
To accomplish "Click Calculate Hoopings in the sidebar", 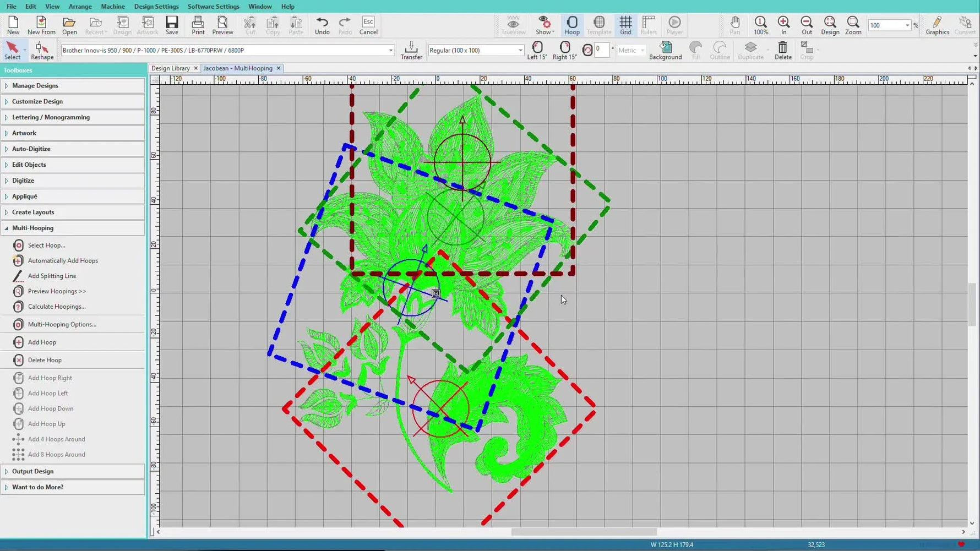I will [x=56, y=307].
